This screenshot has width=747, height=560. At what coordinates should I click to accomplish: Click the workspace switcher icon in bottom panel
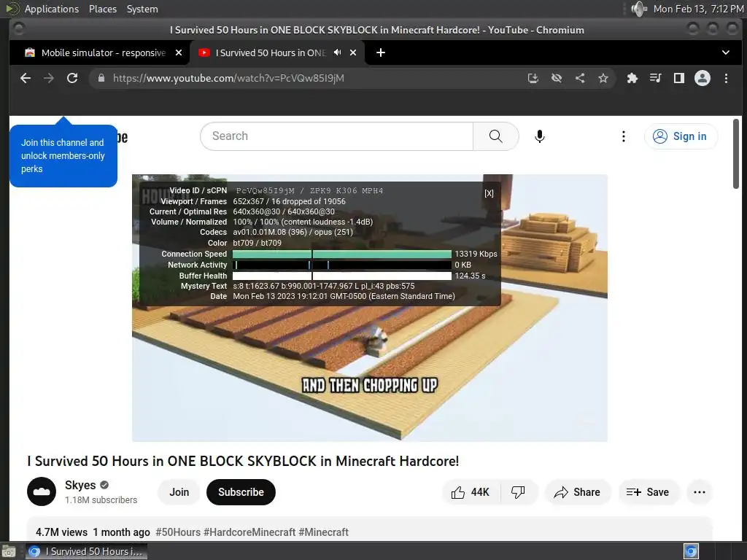[691, 551]
